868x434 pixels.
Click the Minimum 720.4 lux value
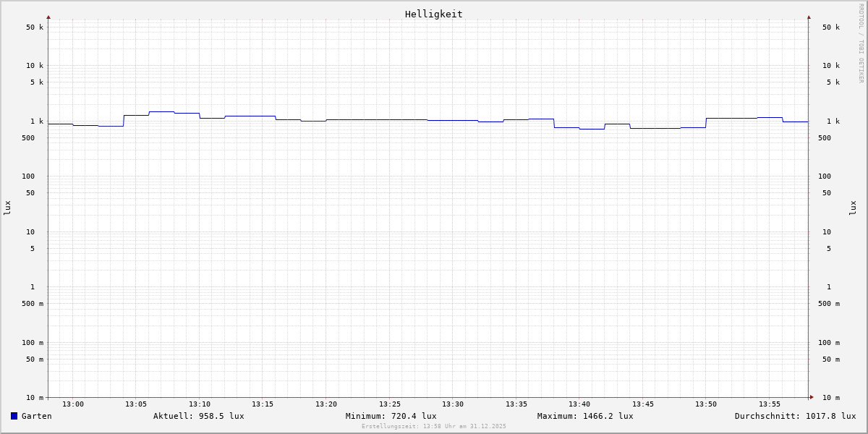(x=391, y=416)
